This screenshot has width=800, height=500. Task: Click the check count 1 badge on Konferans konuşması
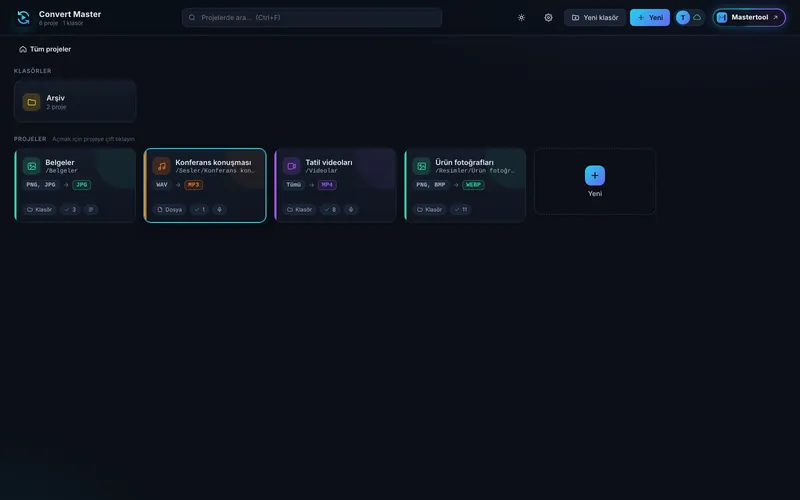199,209
